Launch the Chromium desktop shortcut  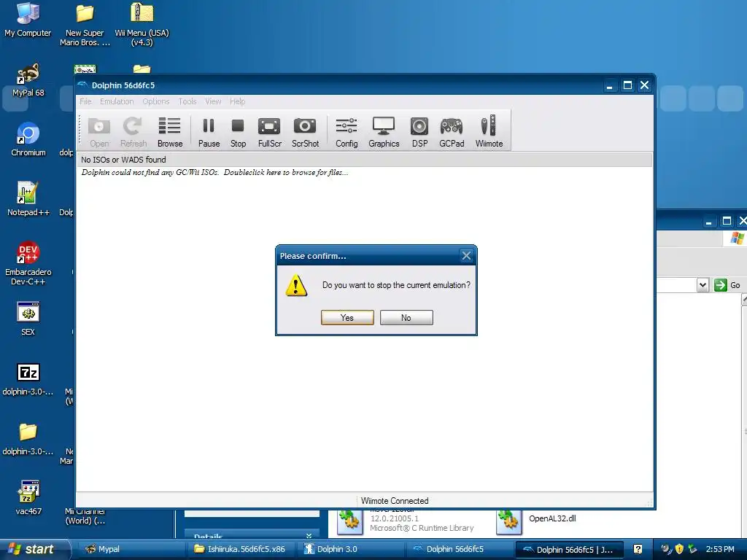28,139
